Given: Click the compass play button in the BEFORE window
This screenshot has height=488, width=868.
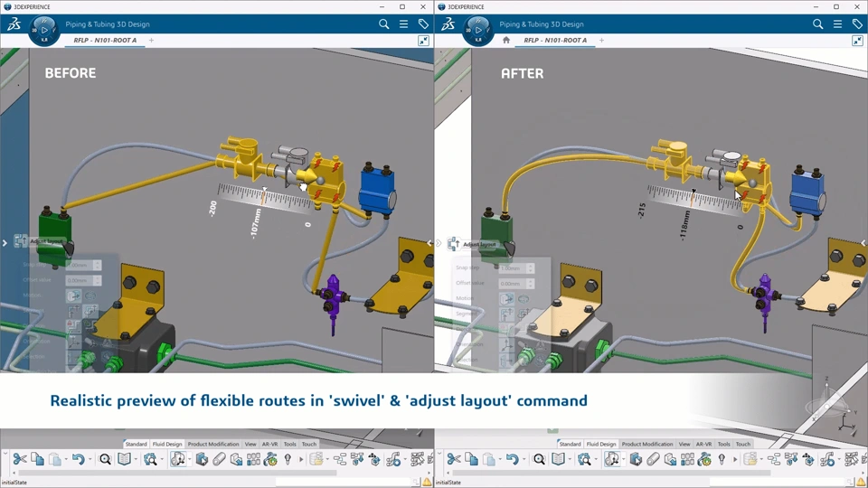Looking at the screenshot, I should tap(44, 31).
